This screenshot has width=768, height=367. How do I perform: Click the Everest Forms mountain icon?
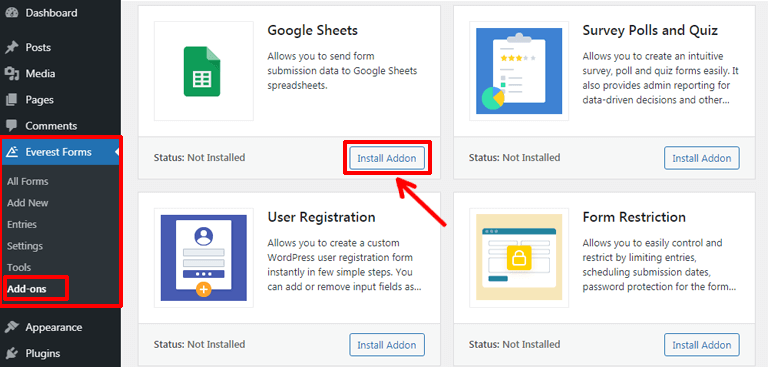pyautogui.click(x=12, y=152)
